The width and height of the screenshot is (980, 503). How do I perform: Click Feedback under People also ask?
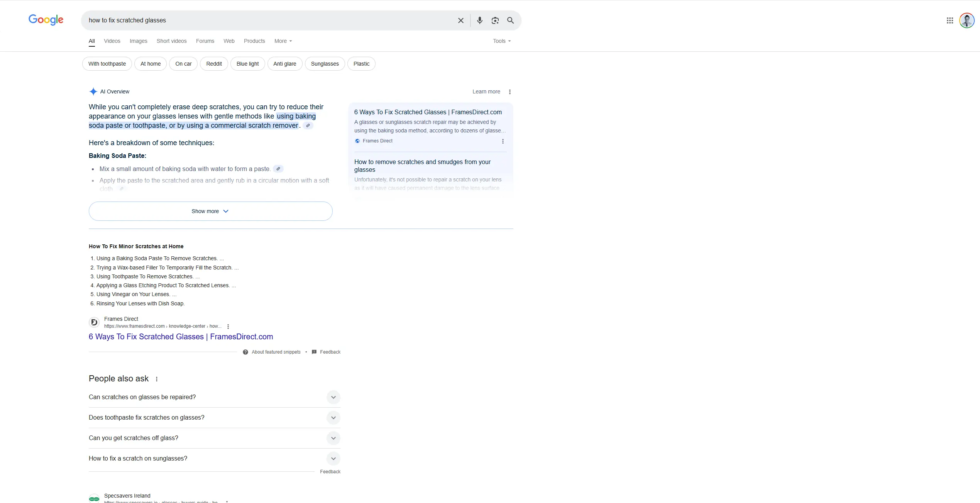point(330,472)
